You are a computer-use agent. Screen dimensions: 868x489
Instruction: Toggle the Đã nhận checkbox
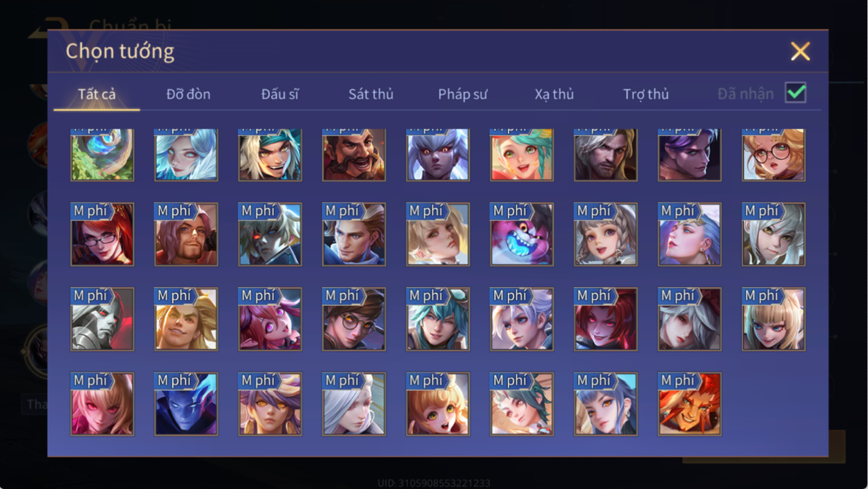click(x=796, y=93)
